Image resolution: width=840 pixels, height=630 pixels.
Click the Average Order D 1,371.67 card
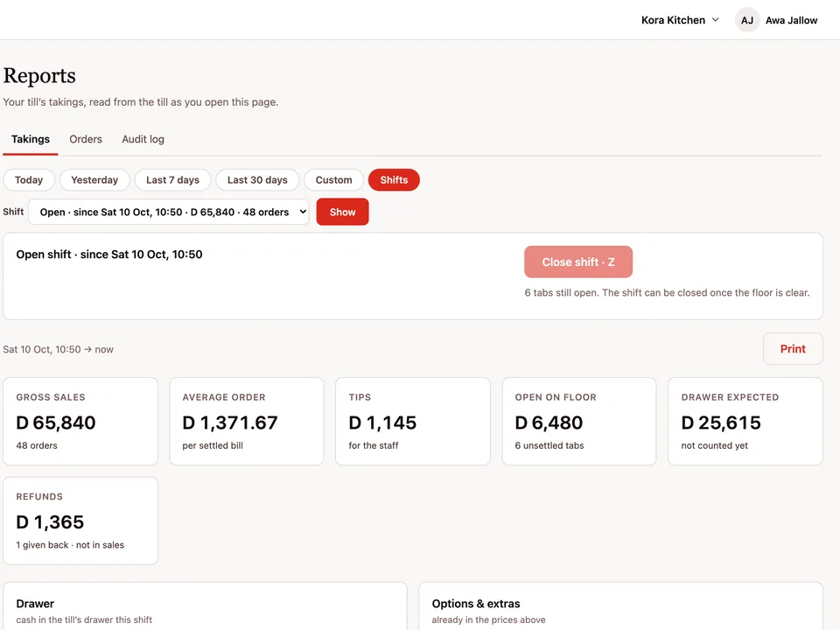point(247,421)
